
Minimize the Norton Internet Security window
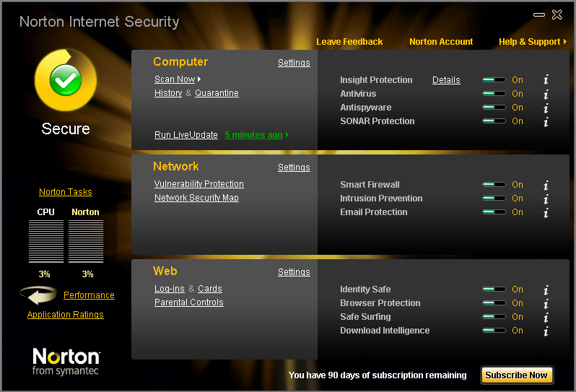539,14
